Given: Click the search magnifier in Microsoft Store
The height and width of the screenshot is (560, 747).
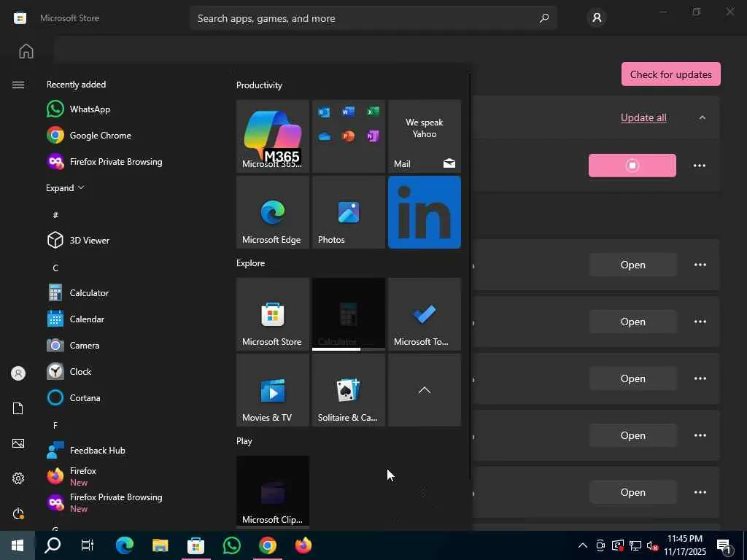Looking at the screenshot, I should point(544,18).
